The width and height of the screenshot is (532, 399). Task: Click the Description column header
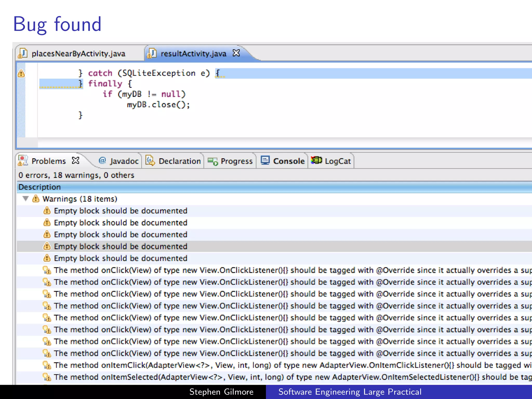(x=274, y=187)
